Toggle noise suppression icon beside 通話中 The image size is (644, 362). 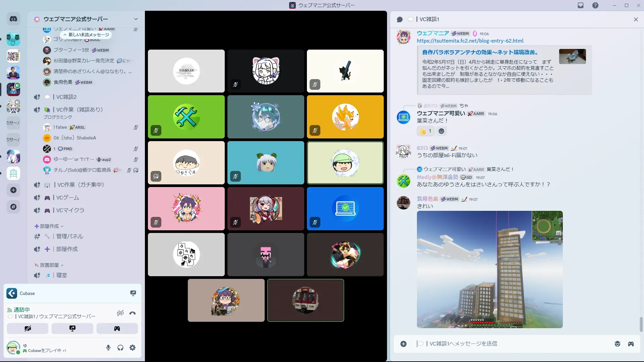coord(120,313)
